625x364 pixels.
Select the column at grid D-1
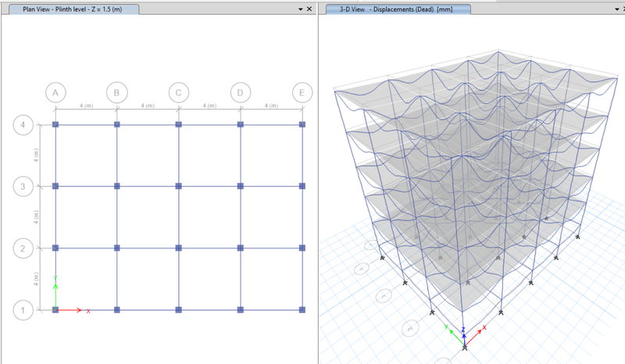(241, 310)
